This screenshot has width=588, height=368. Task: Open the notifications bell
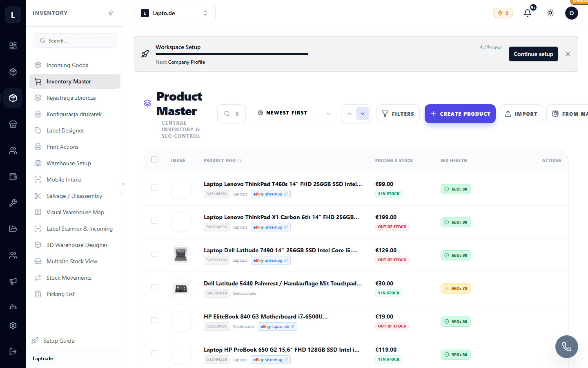(x=528, y=13)
